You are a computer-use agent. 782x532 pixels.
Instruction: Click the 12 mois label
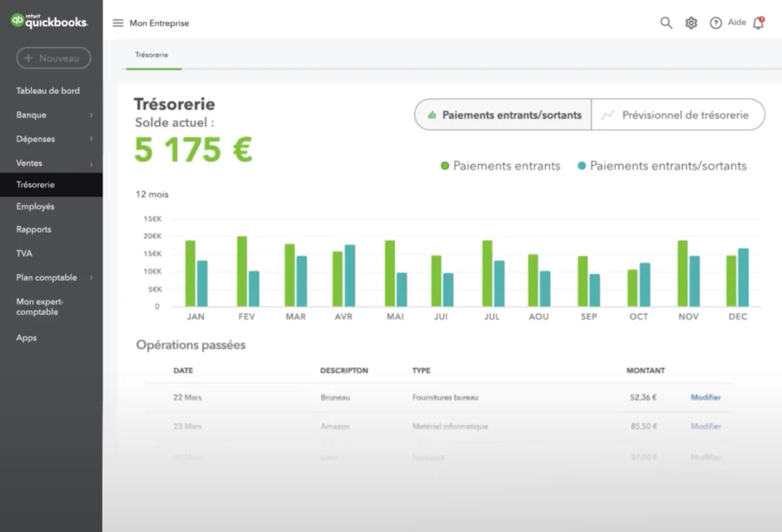[x=152, y=194]
